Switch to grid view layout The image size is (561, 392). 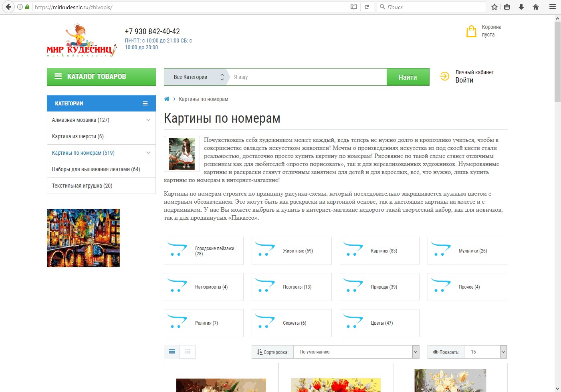pos(172,352)
